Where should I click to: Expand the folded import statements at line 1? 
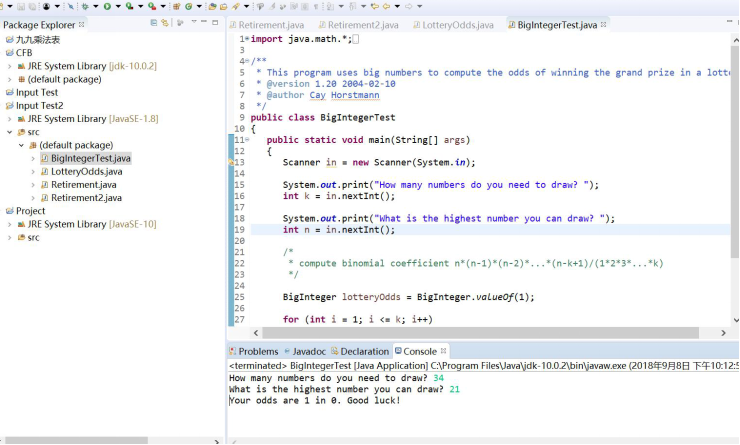coord(246,39)
